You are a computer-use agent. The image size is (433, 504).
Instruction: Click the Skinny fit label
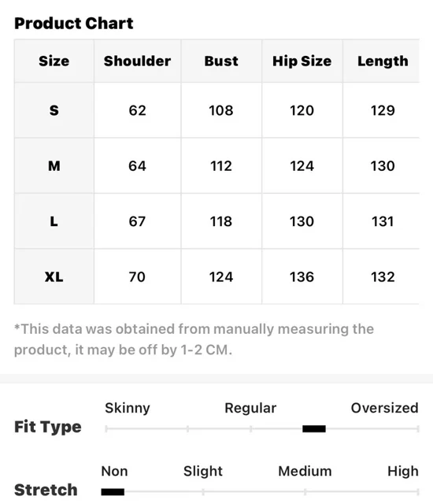pos(128,408)
